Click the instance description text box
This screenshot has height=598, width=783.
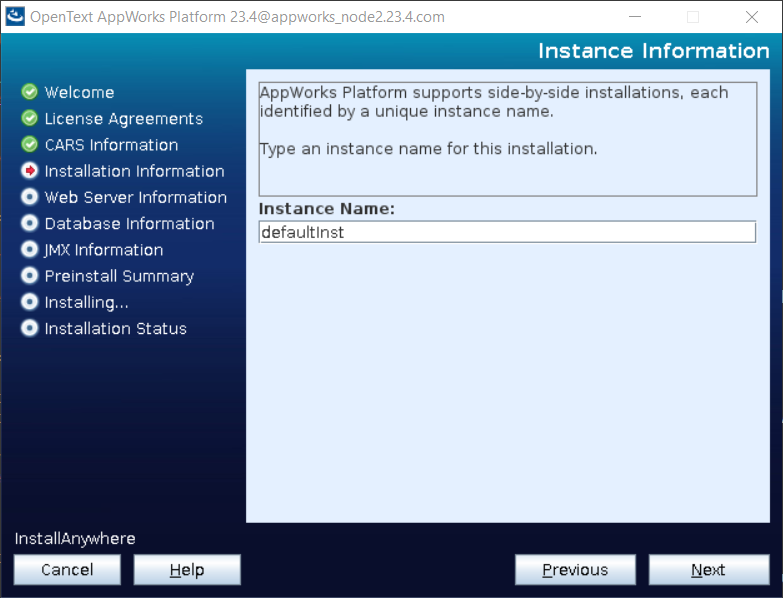[x=506, y=138]
